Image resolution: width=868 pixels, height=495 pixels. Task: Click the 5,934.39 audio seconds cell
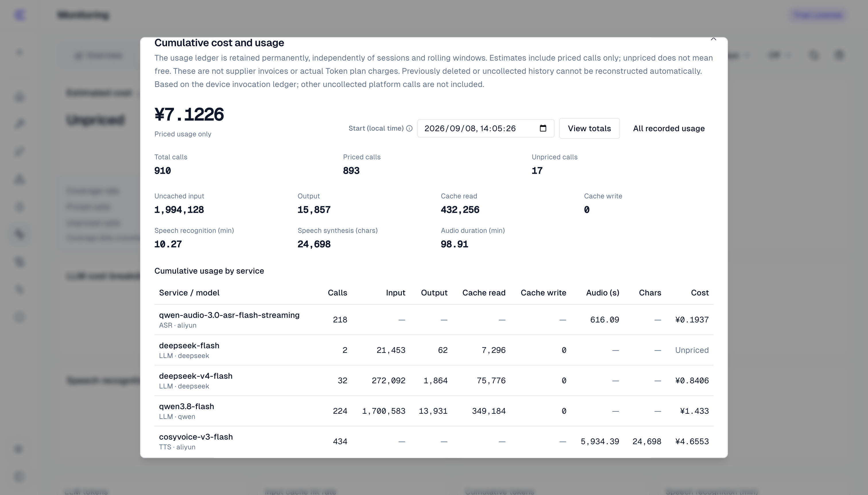point(600,442)
